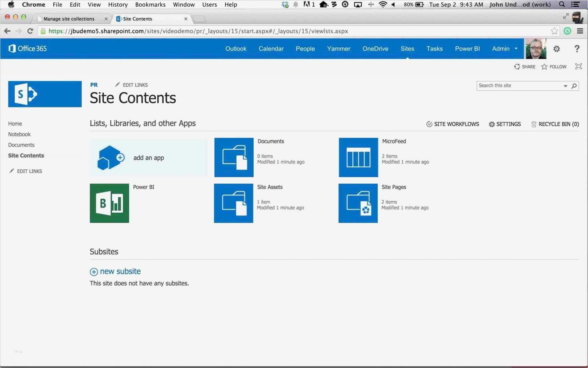Click the help question mark icon
The width and height of the screenshot is (588, 368).
click(x=577, y=49)
